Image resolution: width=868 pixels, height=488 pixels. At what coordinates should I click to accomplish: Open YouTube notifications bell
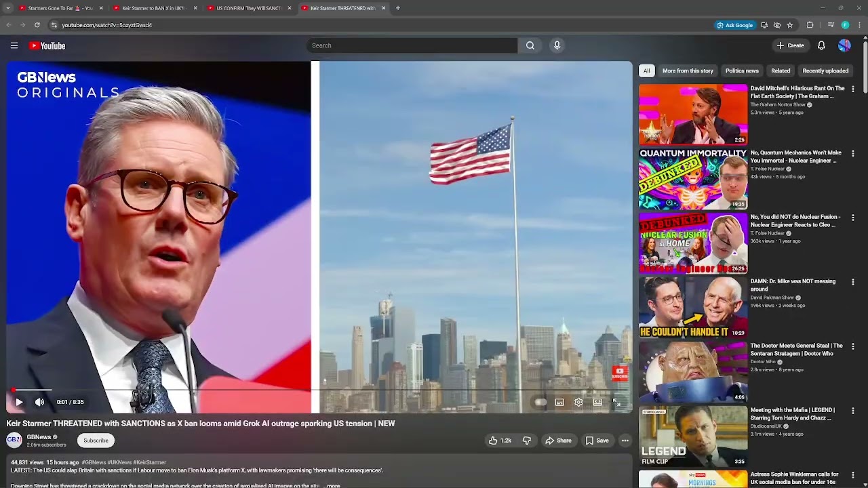[x=821, y=45]
